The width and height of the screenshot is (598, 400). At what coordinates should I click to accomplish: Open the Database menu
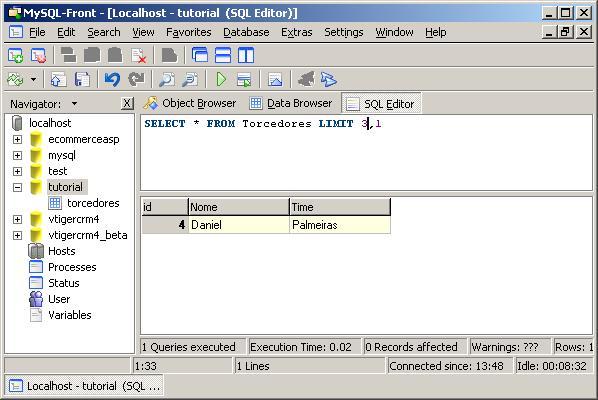[246, 32]
